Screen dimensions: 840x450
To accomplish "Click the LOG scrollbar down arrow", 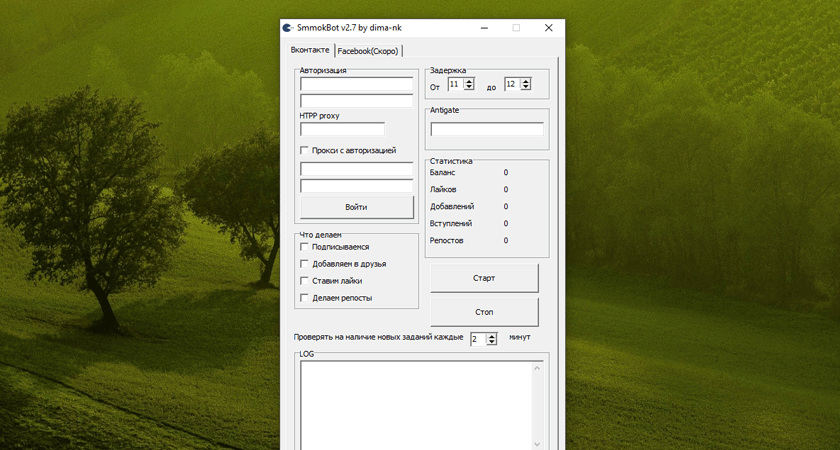I will pos(537,444).
